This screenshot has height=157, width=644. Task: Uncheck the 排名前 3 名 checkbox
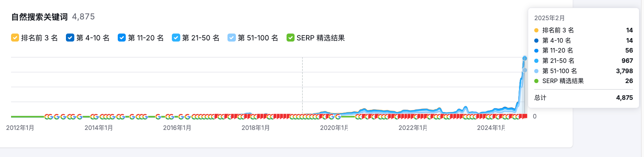point(15,38)
